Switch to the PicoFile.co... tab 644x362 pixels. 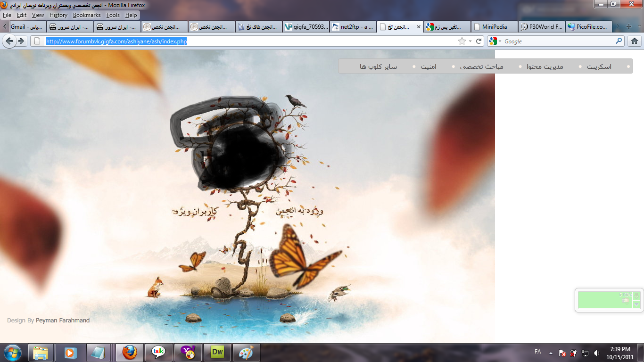589,27
